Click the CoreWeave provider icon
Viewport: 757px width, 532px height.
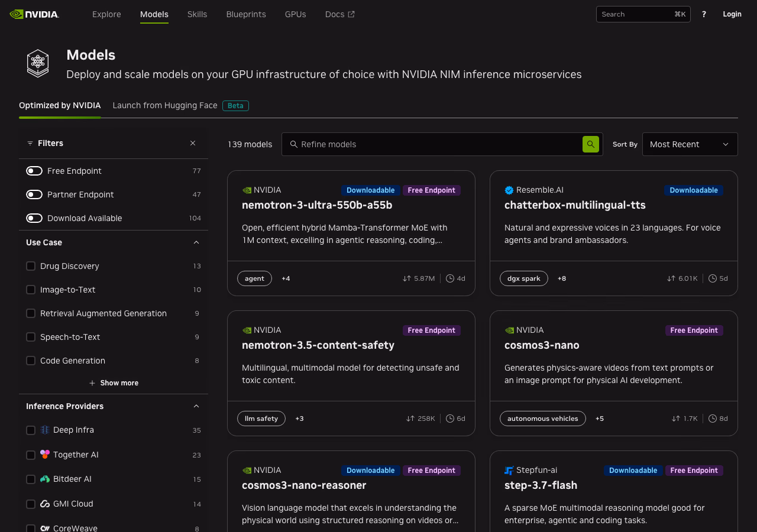pos(45,528)
